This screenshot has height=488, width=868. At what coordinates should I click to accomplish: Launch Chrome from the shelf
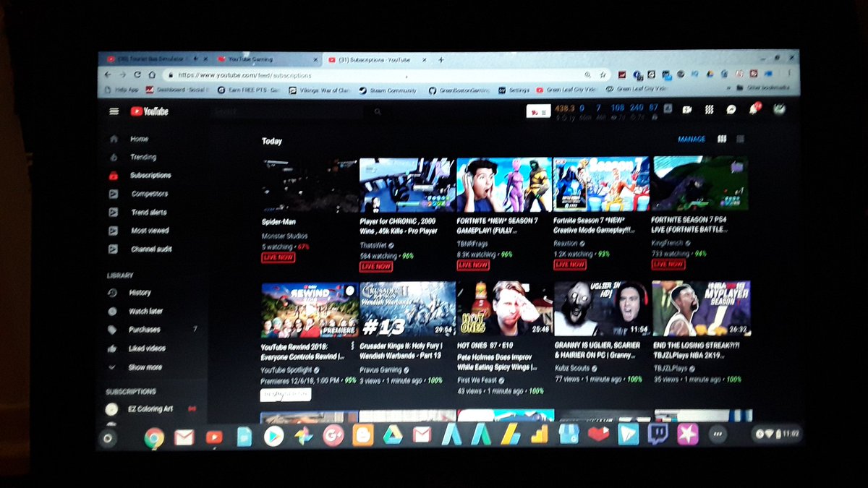pos(153,437)
